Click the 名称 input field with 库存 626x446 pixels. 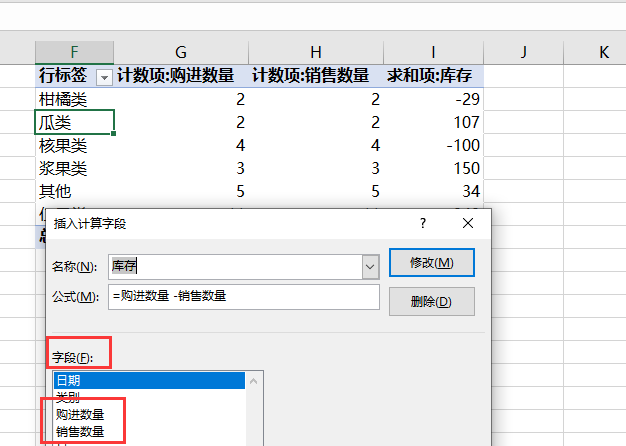coord(235,267)
